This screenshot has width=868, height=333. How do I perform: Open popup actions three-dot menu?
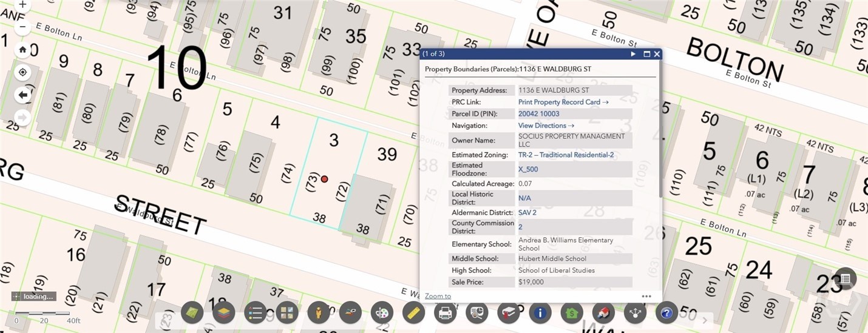(646, 296)
